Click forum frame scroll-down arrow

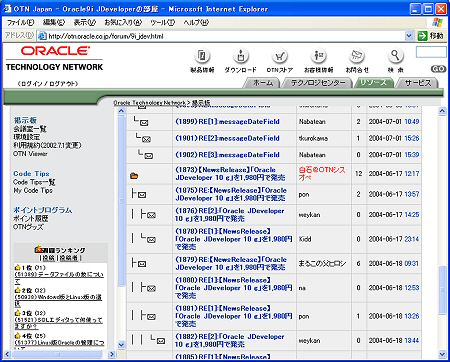tap(122, 344)
